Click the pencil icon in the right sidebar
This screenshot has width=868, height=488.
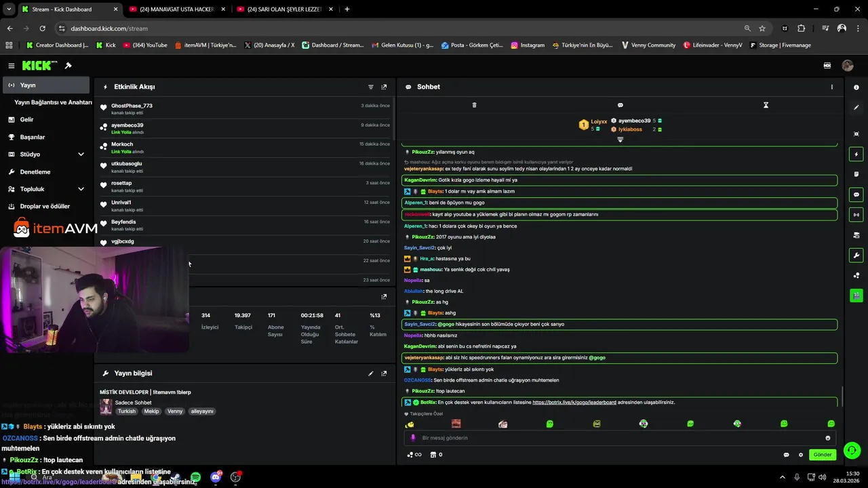click(x=856, y=107)
